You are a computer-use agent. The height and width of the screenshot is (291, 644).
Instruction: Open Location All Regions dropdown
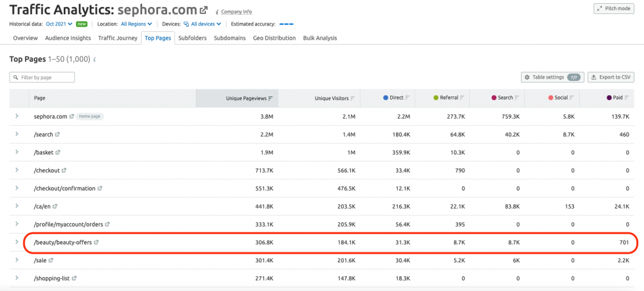[x=136, y=24]
